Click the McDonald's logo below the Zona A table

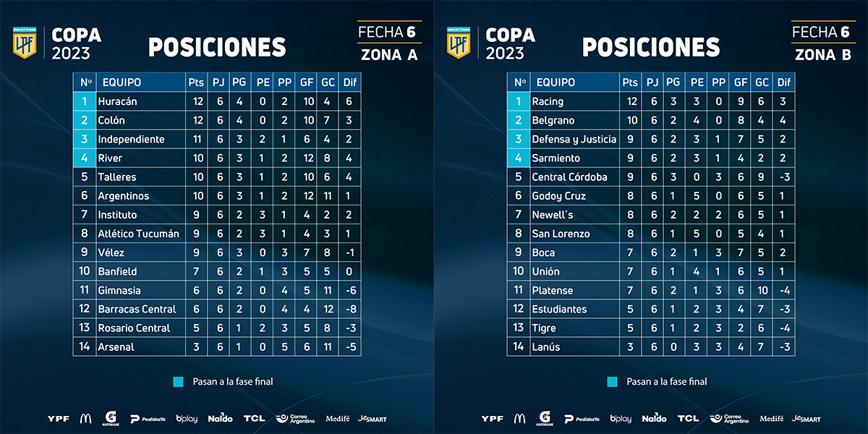(x=85, y=418)
